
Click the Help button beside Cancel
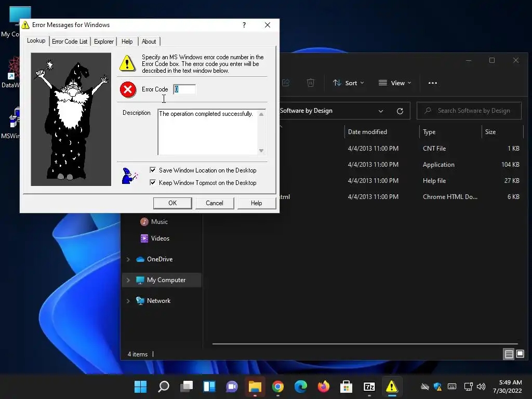pos(256,203)
